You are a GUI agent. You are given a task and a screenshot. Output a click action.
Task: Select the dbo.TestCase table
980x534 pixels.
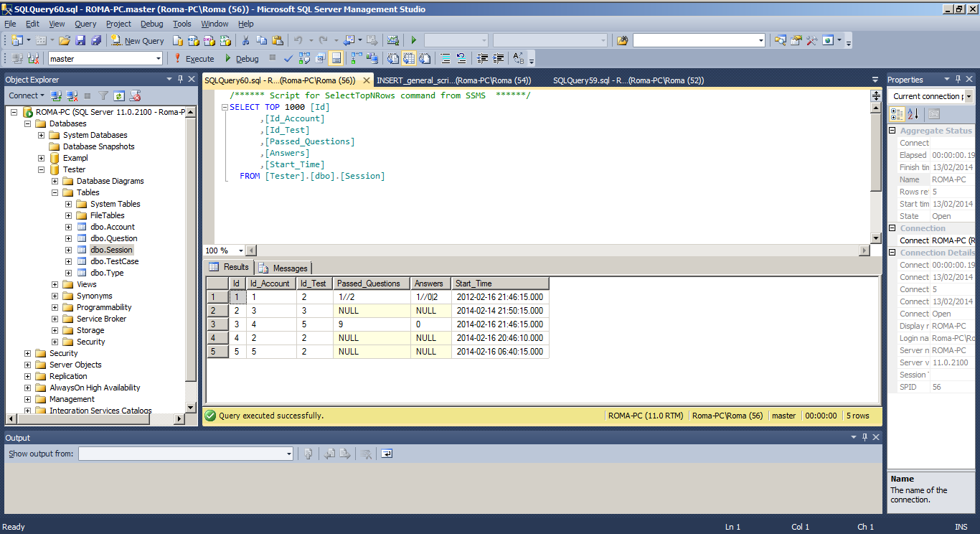(114, 261)
